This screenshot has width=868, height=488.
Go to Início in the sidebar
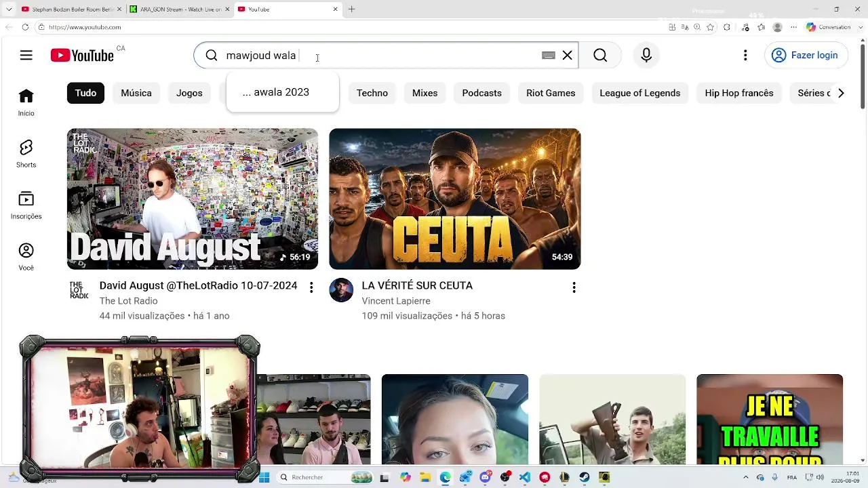click(26, 102)
